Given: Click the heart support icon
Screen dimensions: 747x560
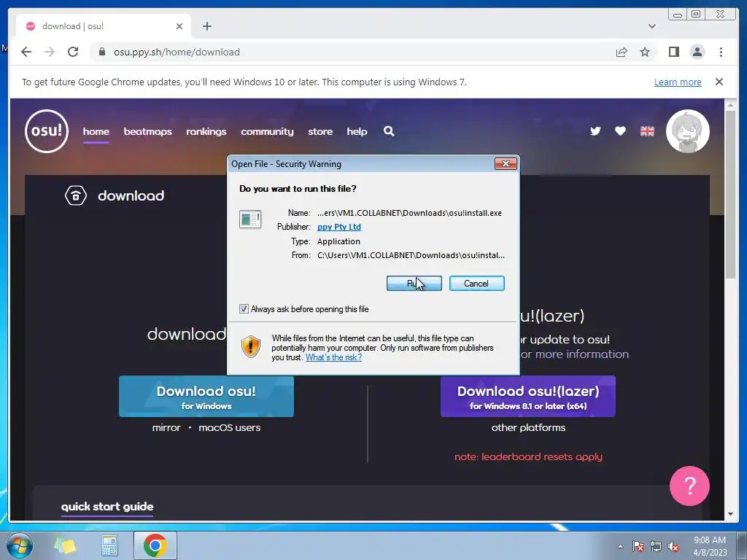Looking at the screenshot, I should point(620,131).
